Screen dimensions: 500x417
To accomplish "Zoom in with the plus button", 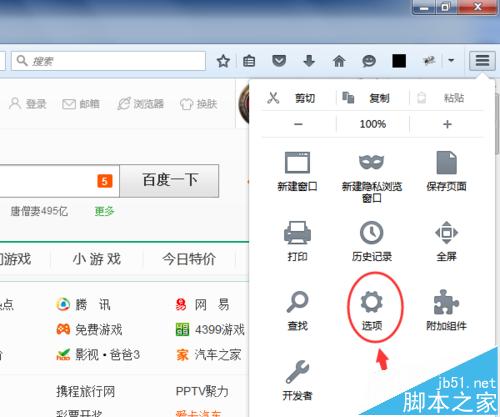I will (x=447, y=124).
